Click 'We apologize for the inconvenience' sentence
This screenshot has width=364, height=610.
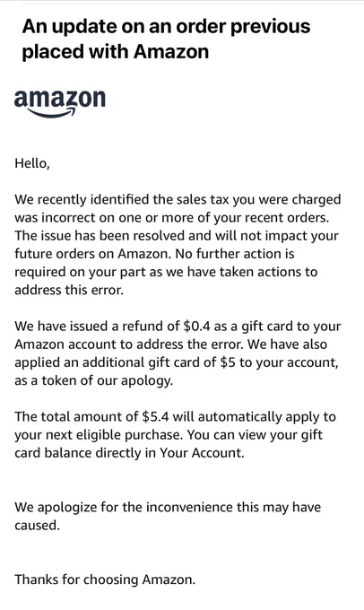[124, 507]
